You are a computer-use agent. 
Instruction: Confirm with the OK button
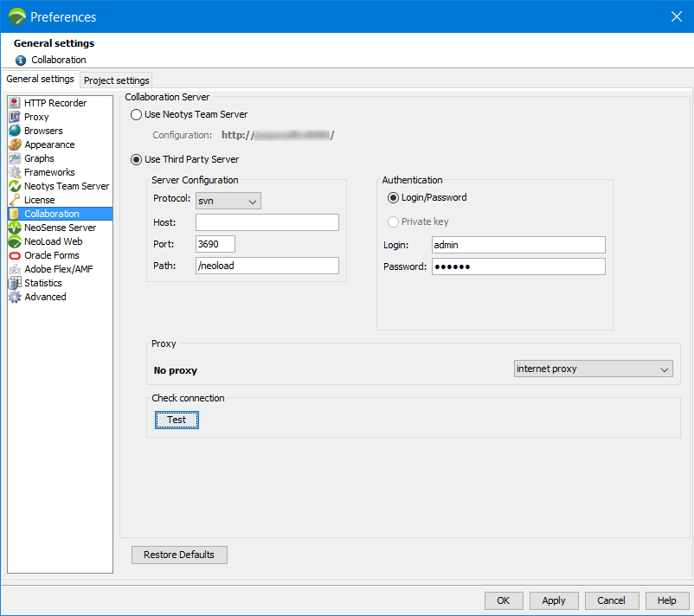coord(504,600)
